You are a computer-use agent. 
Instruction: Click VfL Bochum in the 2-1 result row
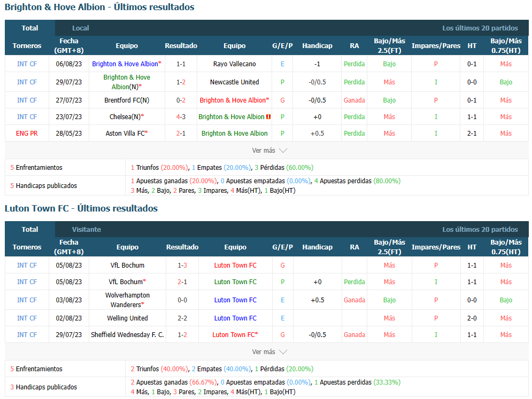coord(127,282)
